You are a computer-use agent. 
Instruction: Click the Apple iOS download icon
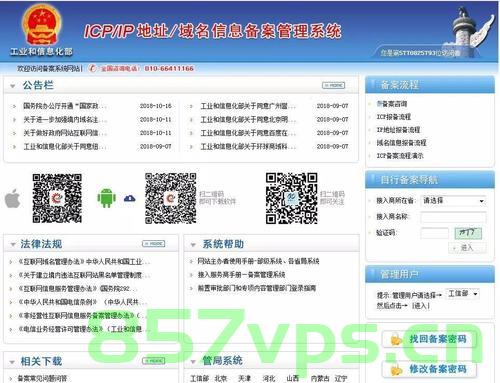pos(13,198)
